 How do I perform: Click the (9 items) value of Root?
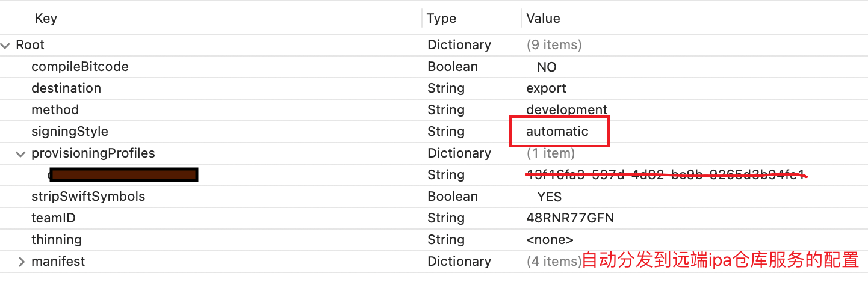coord(554,45)
